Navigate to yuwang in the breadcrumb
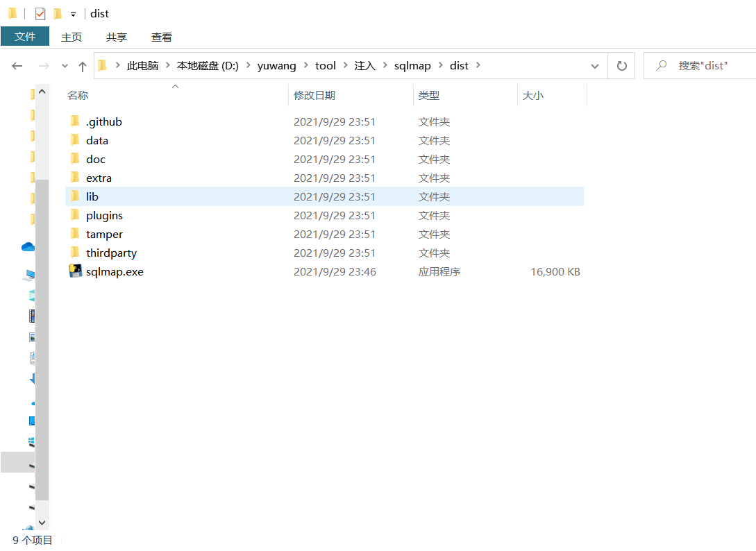Image resolution: width=756 pixels, height=551 pixels. coord(277,65)
